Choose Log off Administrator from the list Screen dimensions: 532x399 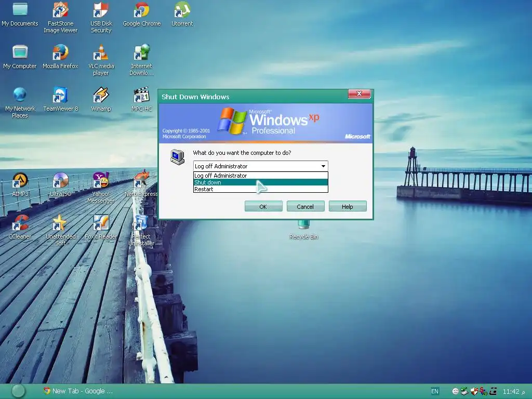(261, 176)
